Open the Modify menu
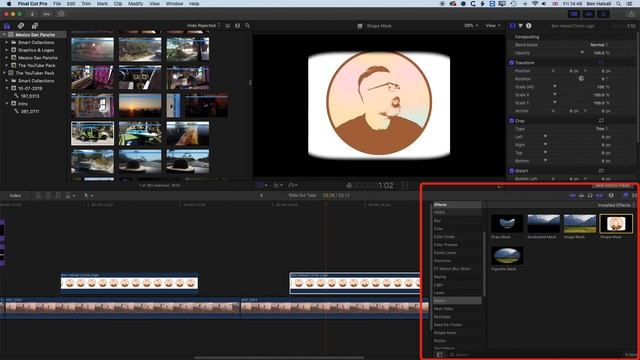This screenshot has width=640, height=360. 136,4
